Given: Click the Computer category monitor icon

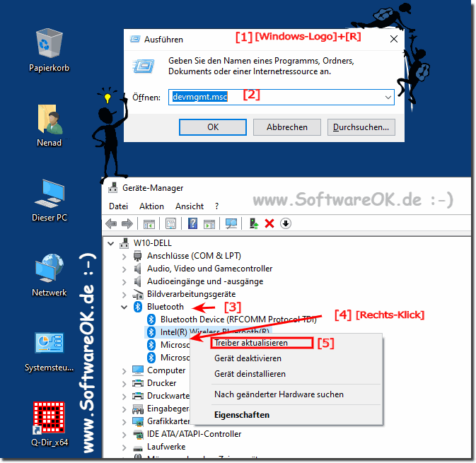Looking at the screenshot, I should pyautogui.click(x=138, y=370).
